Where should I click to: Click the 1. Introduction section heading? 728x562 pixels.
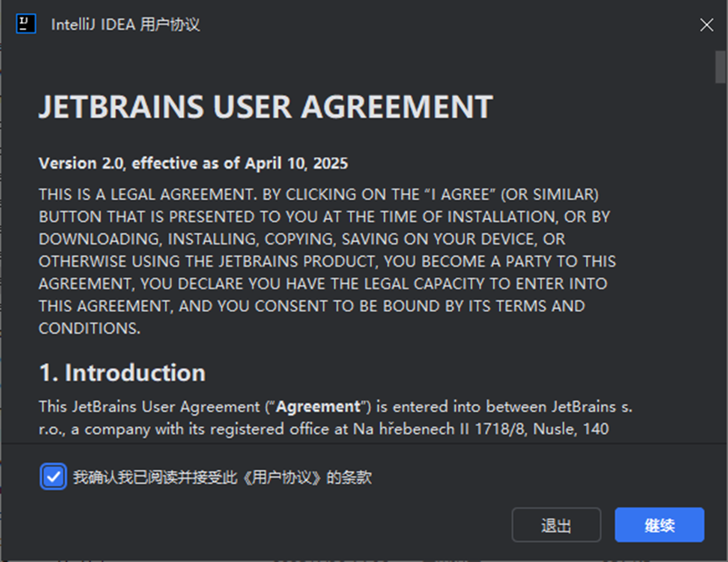pyautogui.click(x=123, y=373)
